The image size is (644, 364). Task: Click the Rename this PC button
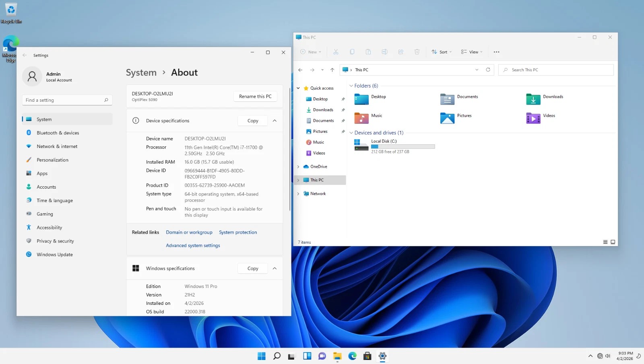click(255, 97)
